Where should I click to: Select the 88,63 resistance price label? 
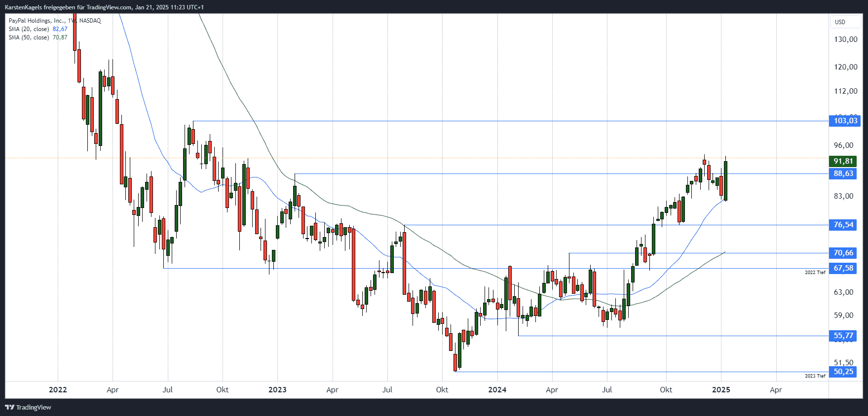[x=843, y=173]
